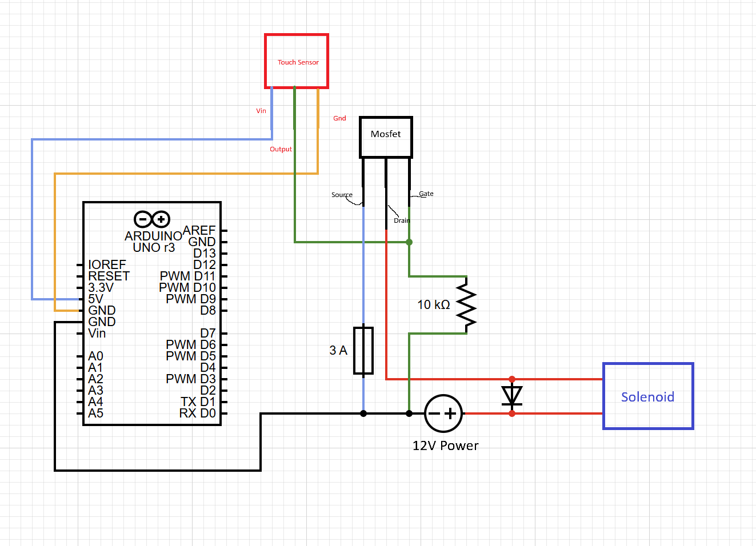Click the Arduino PWM D3 pin
756x546 pixels.
pos(191,379)
